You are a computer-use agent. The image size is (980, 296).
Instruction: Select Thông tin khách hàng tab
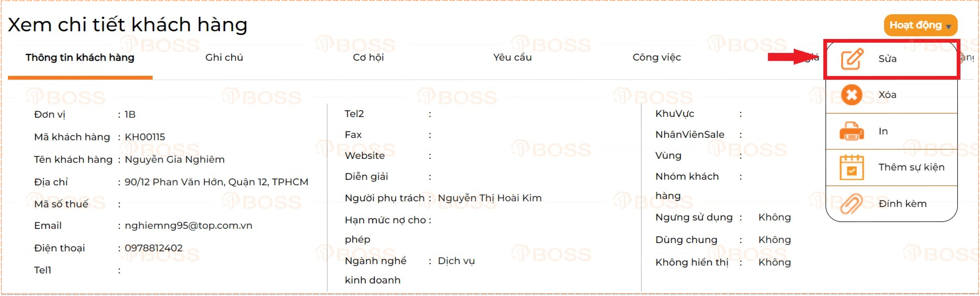[x=80, y=57]
